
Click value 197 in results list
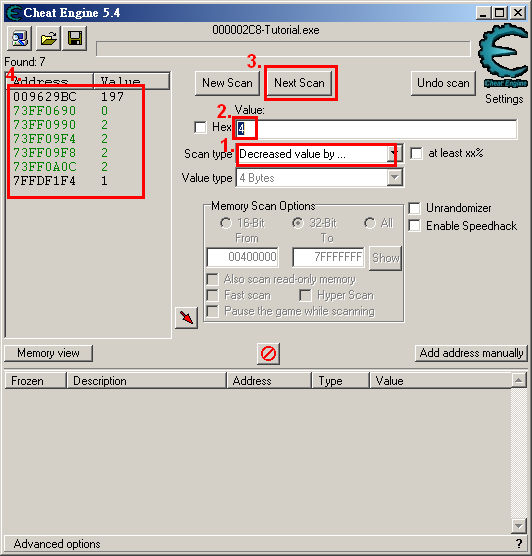pos(112,97)
